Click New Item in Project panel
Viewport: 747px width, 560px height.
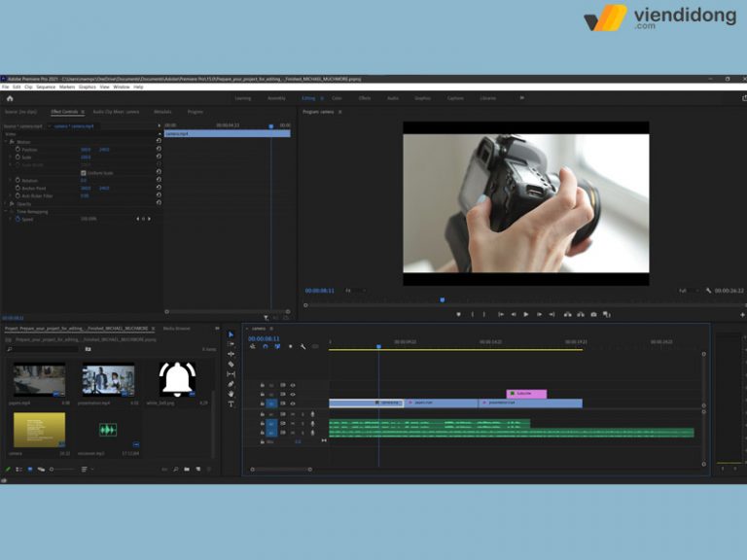198,470
